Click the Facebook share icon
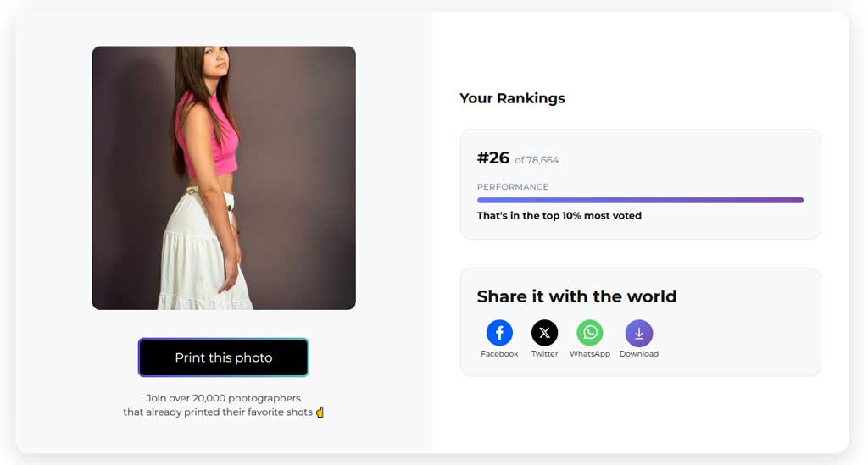The width and height of the screenshot is (868, 465). 499,333
